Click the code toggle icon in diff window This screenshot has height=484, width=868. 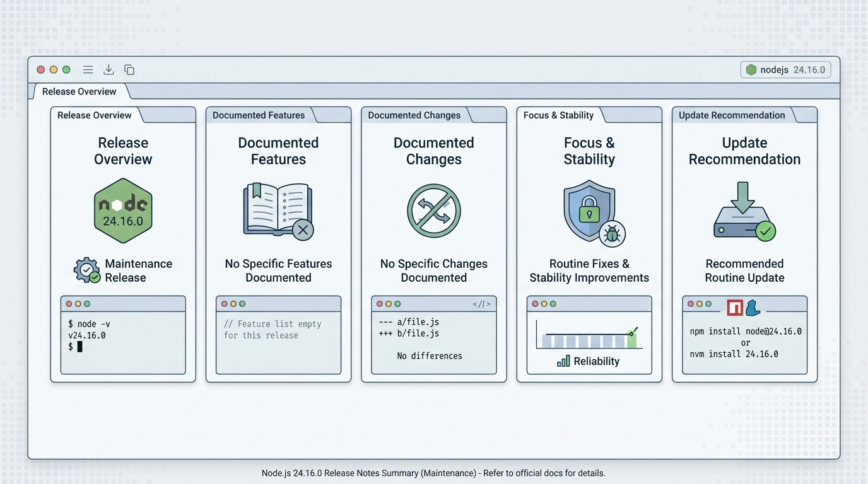click(x=482, y=304)
